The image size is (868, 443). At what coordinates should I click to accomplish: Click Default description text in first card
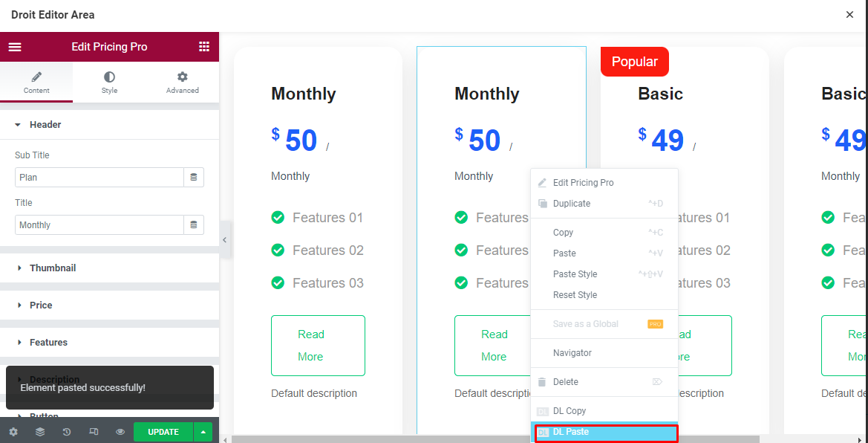coord(314,393)
